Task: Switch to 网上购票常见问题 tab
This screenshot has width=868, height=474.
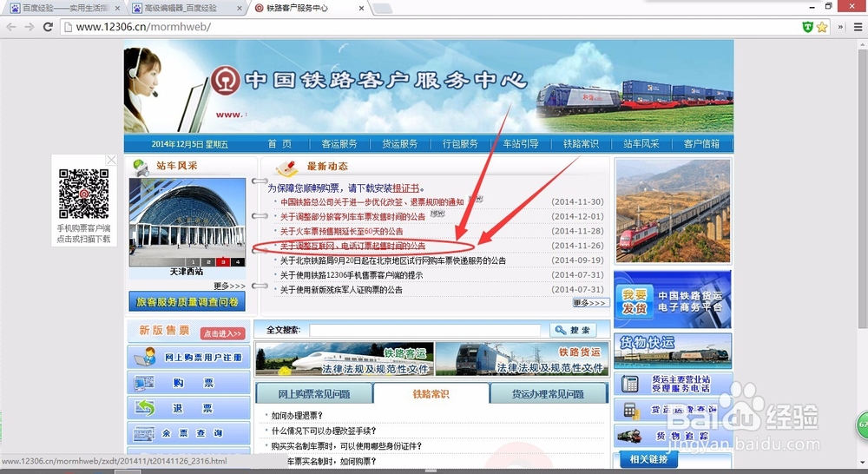Action: coord(314,394)
